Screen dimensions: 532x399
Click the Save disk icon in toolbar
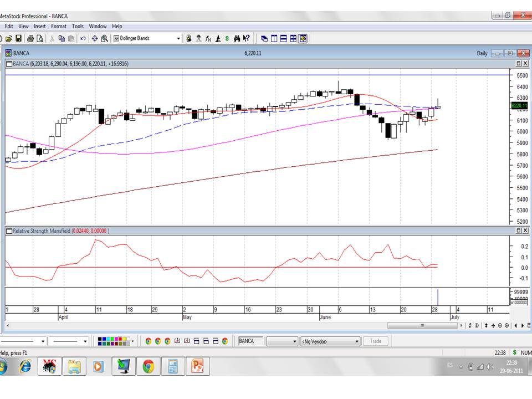click(18, 38)
